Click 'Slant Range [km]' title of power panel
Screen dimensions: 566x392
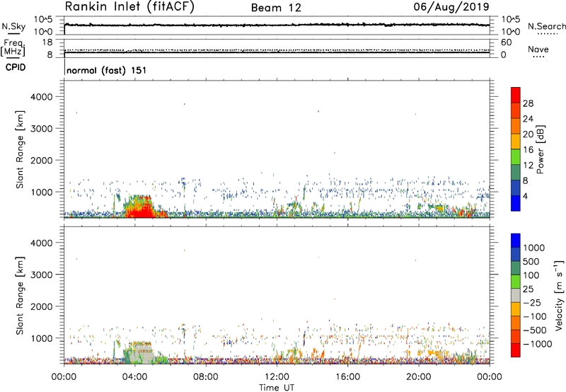click(20, 149)
